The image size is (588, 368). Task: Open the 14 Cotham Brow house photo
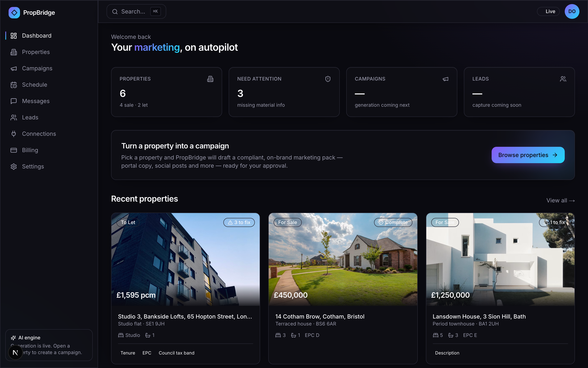pos(343,259)
